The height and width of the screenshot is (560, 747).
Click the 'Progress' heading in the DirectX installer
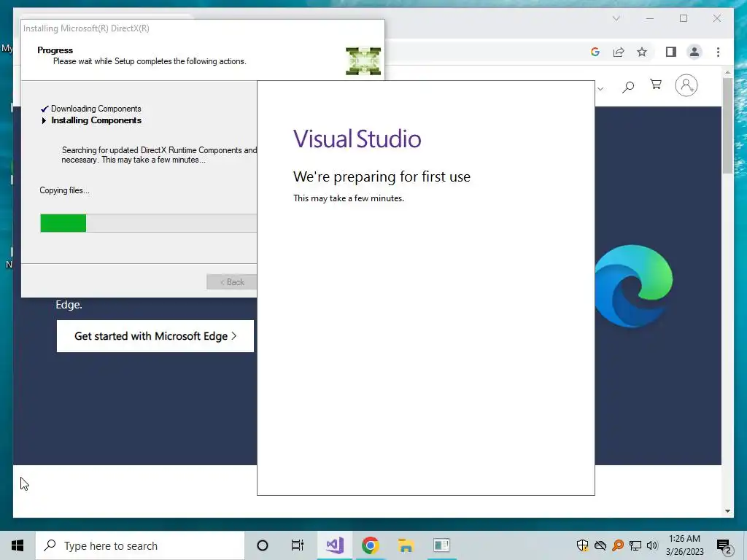pos(55,50)
